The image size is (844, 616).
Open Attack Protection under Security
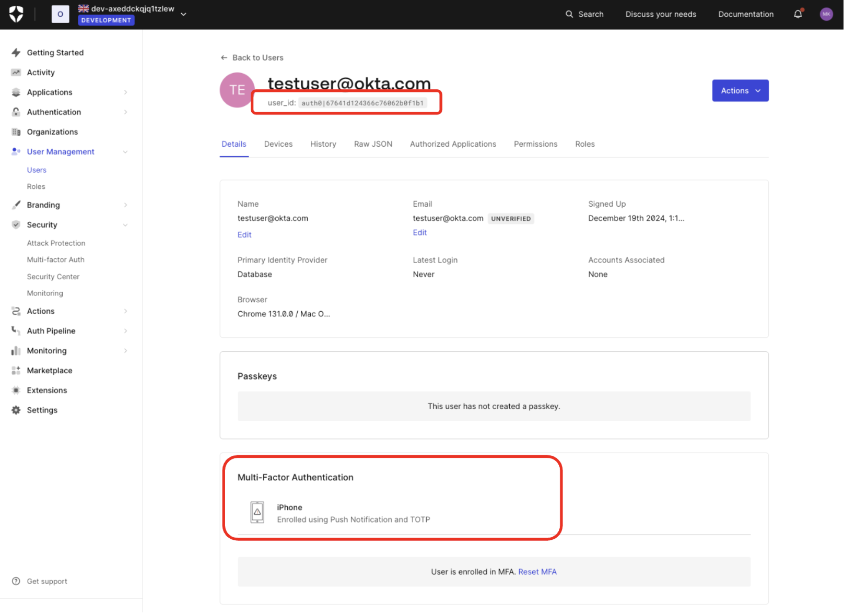tap(56, 243)
